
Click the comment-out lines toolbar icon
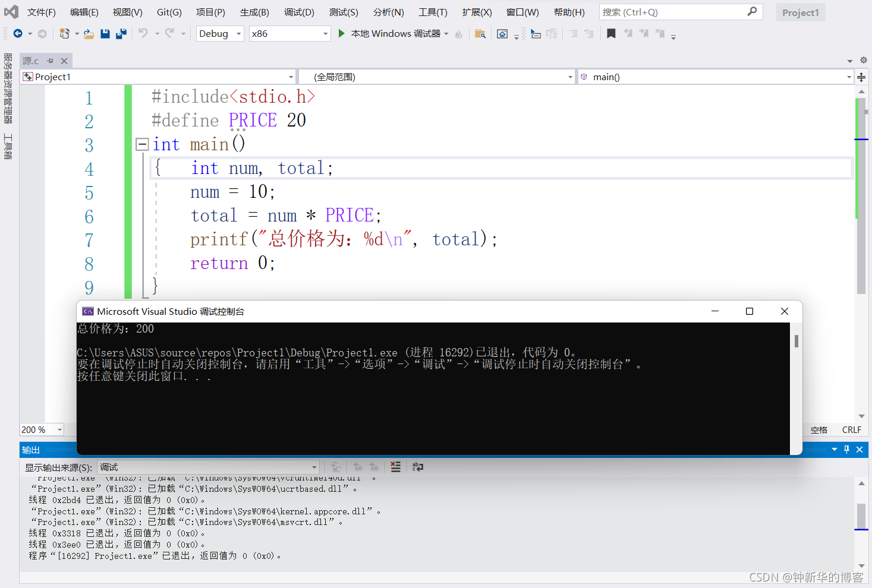click(x=574, y=34)
